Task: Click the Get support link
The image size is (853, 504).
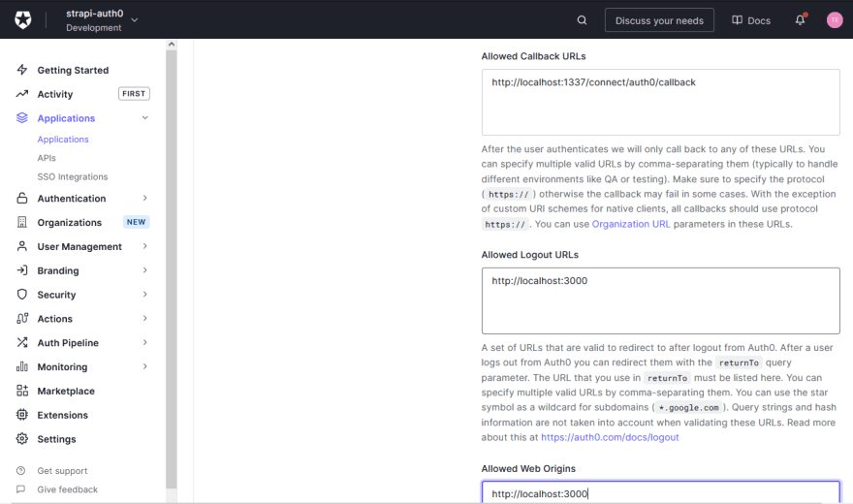Action: point(62,471)
